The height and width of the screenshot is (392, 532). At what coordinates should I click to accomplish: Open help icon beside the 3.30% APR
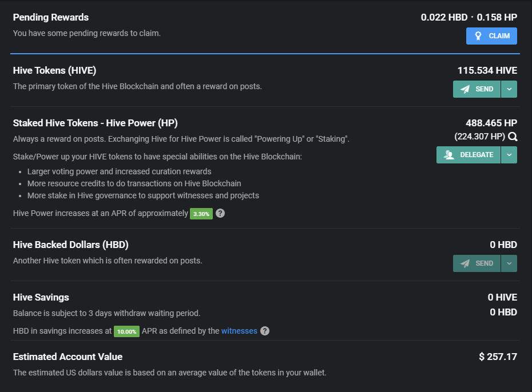[220, 213]
